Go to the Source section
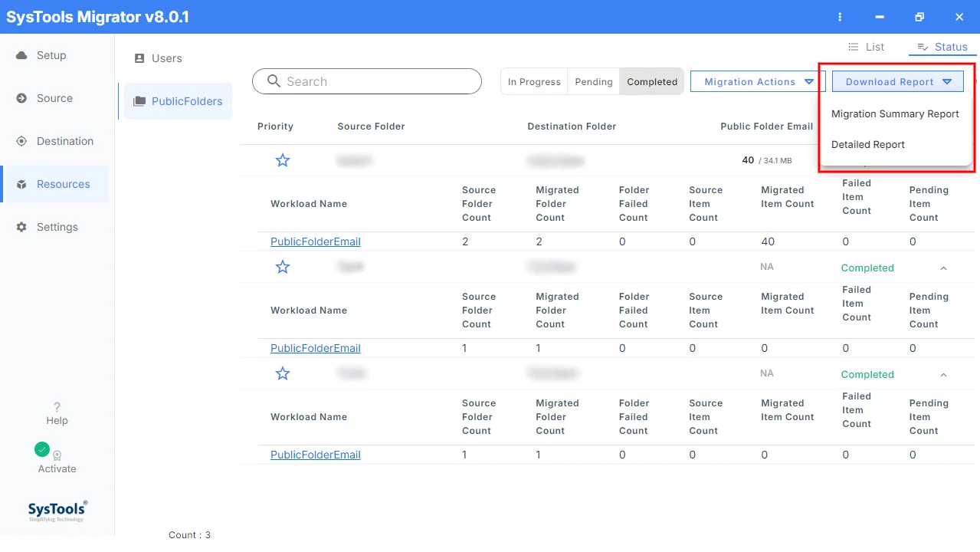This screenshot has width=980, height=552. (x=54, y=98)
